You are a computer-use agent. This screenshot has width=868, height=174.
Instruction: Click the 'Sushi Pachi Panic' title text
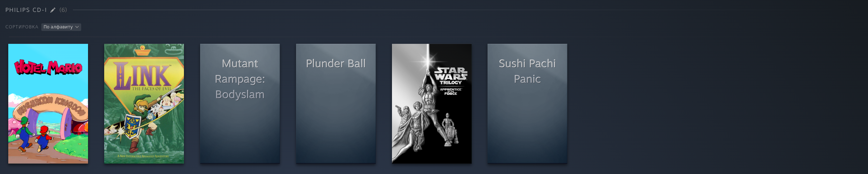527,71
